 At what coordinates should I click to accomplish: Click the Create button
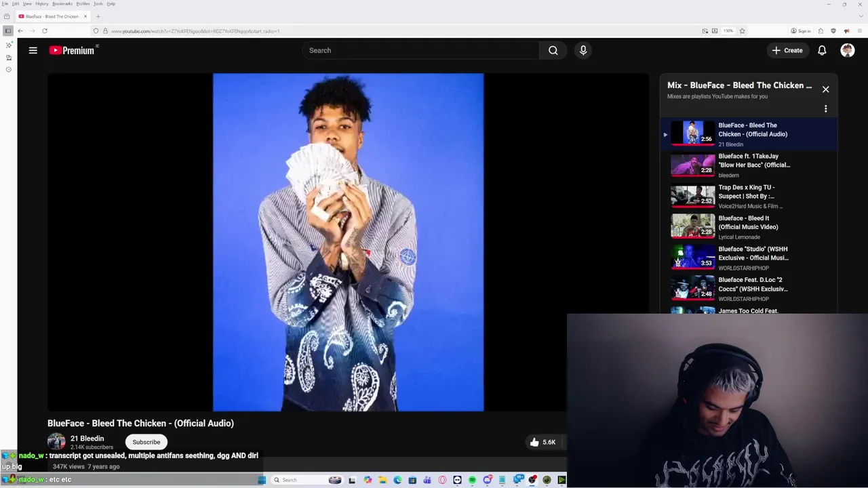pyautogui.click(x=787, y=50)
